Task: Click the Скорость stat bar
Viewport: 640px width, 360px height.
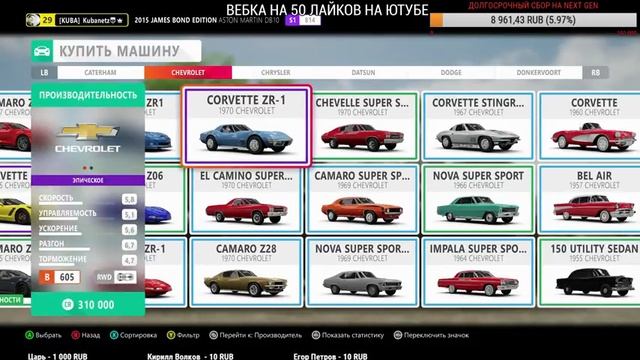Action: coord(88,199)
